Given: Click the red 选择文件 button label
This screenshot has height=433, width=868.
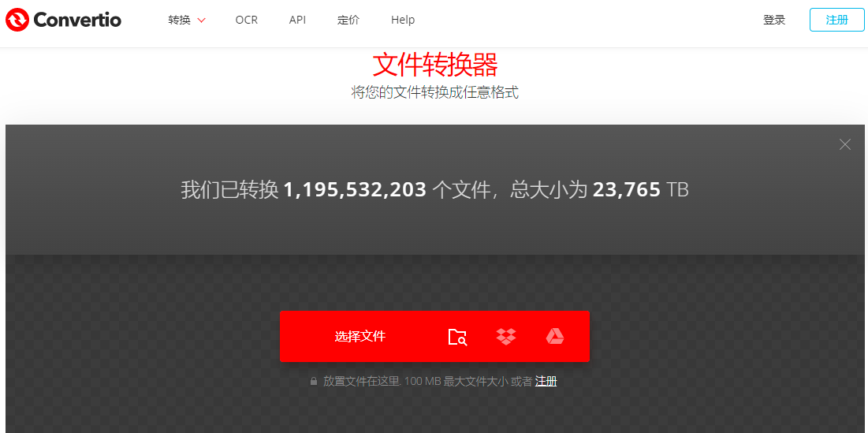Looking at the screenshot, I should tap(359, 337).
